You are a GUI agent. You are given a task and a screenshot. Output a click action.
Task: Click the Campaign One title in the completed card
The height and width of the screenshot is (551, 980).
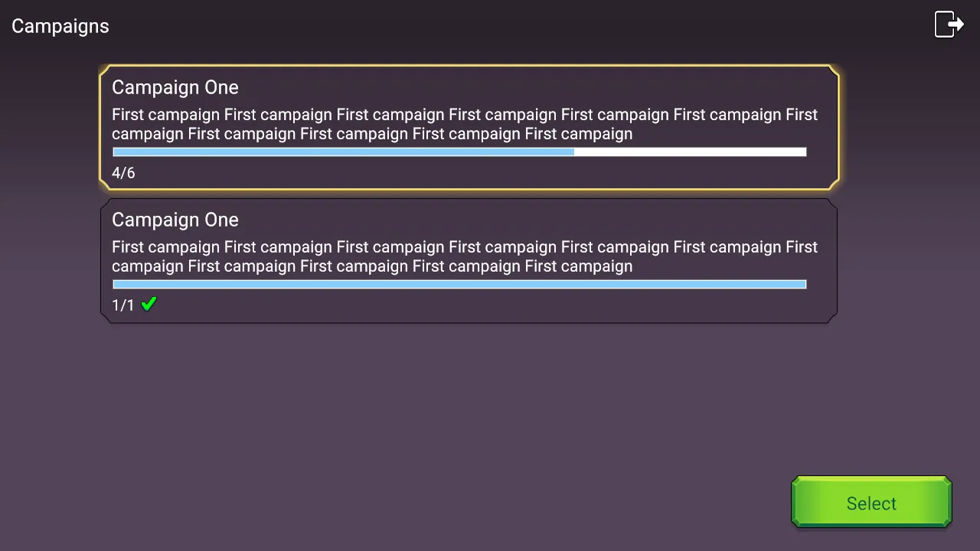pyautogui.click(x=175, y=220)
